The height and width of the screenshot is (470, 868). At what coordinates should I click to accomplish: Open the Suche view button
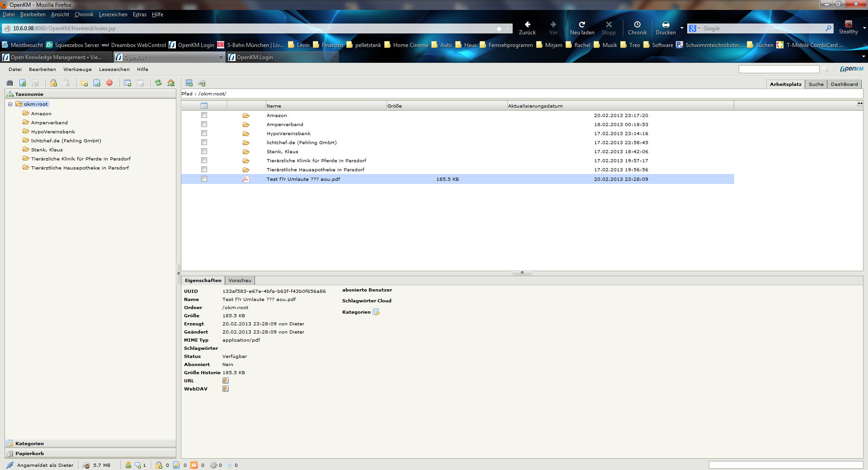(816, 85)
